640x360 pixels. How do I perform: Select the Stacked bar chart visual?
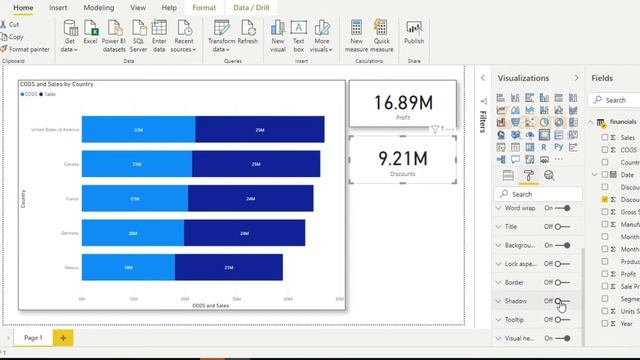point(501,98)
